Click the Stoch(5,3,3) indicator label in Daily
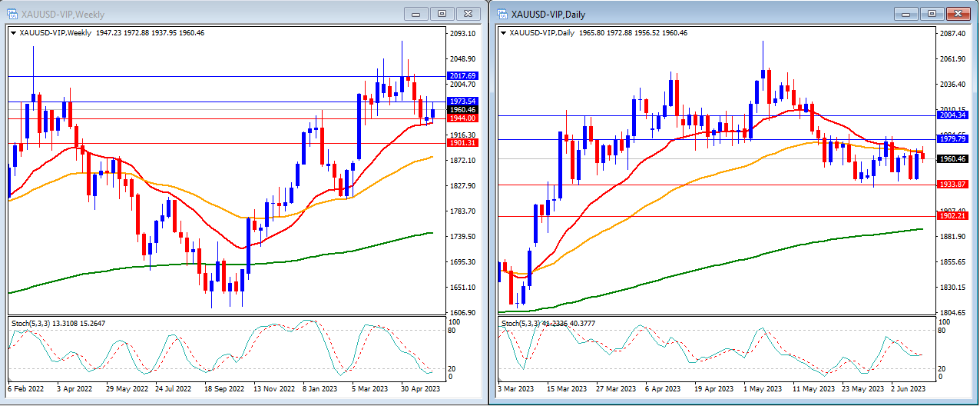Viewport: 980px width, 406px height. [548, 324]
